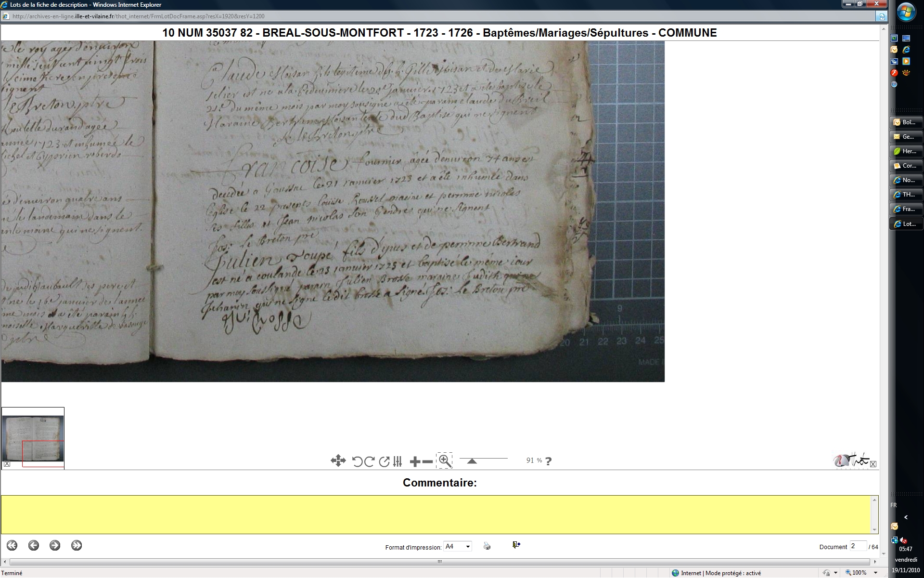Zoom in with the plus icon
This screenshot has width=924, height=578.
tap(415, 461)
